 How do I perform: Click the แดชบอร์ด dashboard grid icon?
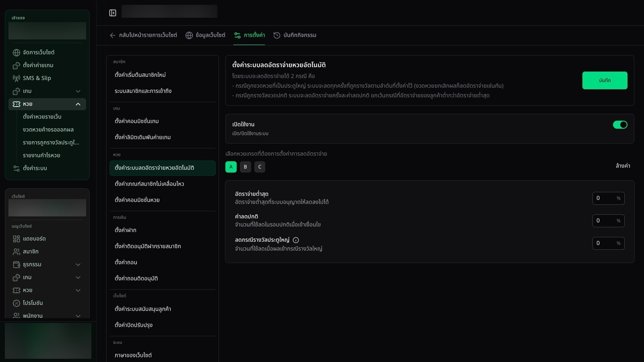pyautogui.click(x=17, y=239)
